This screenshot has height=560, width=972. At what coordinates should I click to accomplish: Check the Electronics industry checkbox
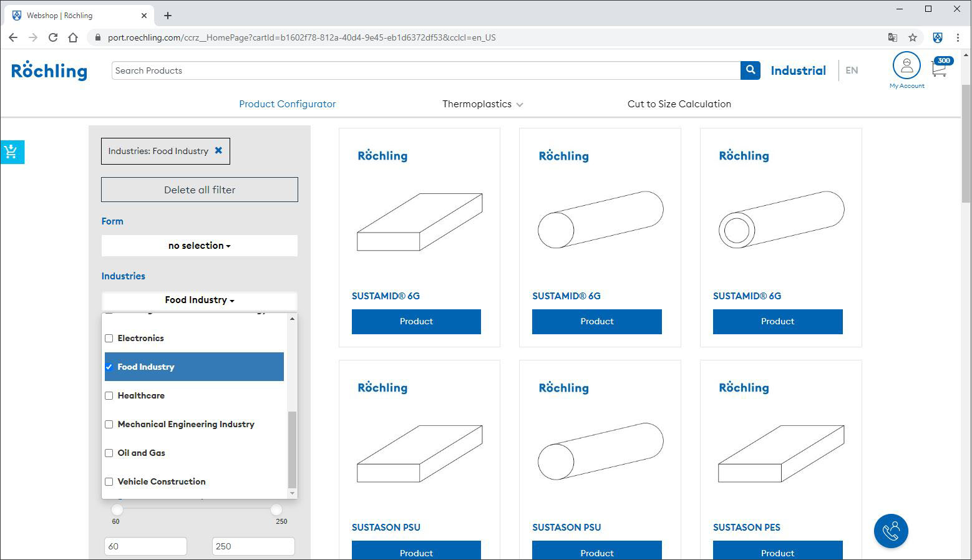pos(109,338)
